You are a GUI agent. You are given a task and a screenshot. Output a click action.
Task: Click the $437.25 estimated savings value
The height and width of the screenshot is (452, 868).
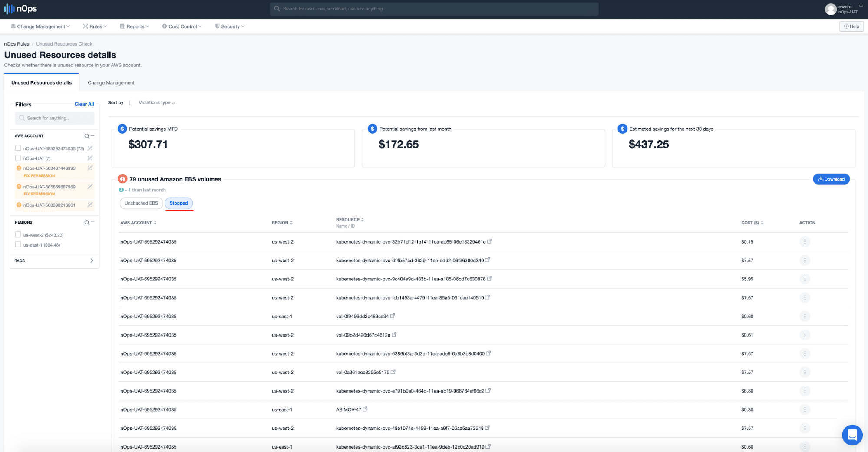coord(649,144)
